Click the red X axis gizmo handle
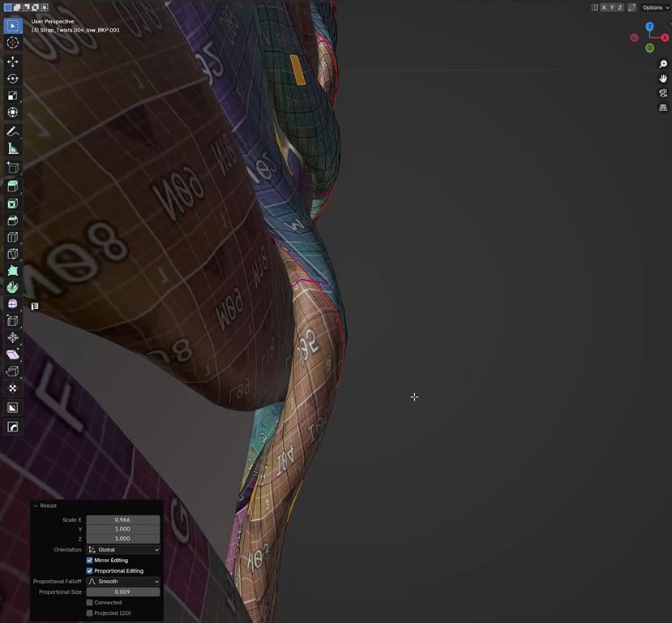The width and height of the screenshot is (672, 623). 666,38
